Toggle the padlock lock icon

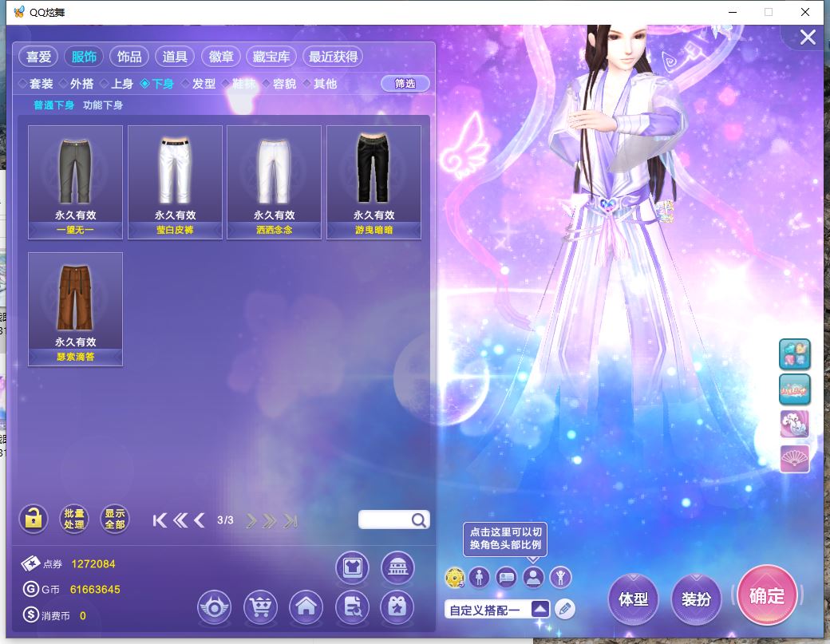[34, 519]
